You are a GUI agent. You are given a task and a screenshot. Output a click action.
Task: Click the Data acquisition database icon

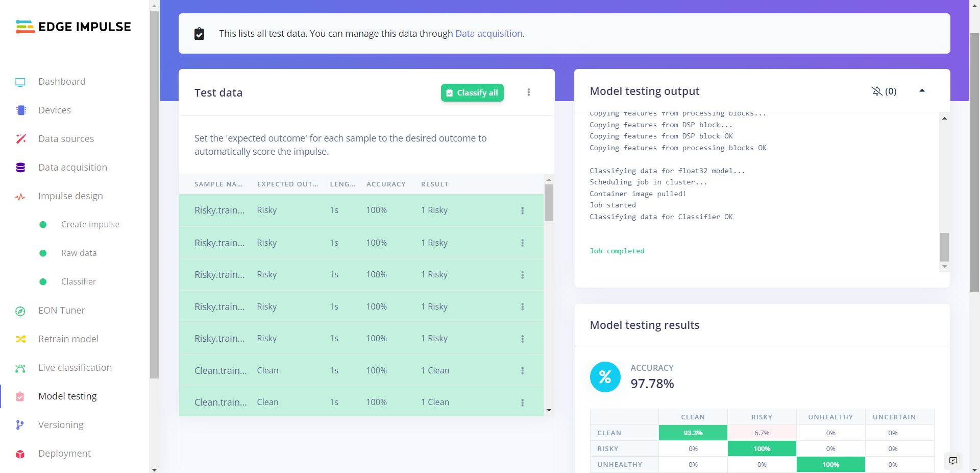[20, 168]
